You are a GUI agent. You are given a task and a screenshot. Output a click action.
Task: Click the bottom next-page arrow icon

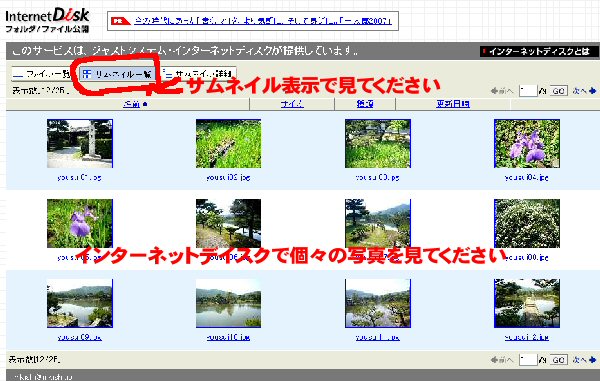[x=592, y=360]
